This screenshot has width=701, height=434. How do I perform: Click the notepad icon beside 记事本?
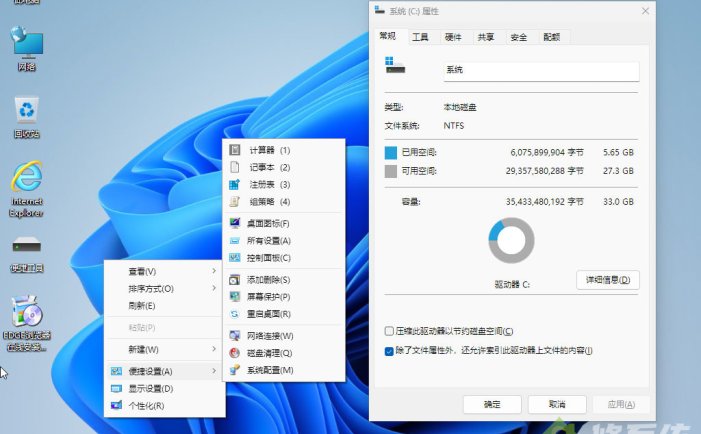pyautogui.click(x=235, y=167)
